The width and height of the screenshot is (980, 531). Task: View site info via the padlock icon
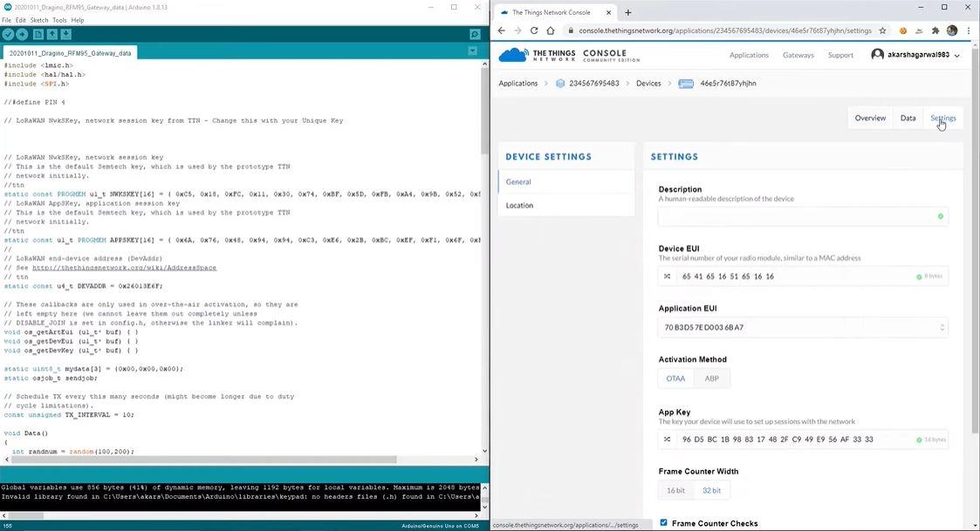coord(570,31)
